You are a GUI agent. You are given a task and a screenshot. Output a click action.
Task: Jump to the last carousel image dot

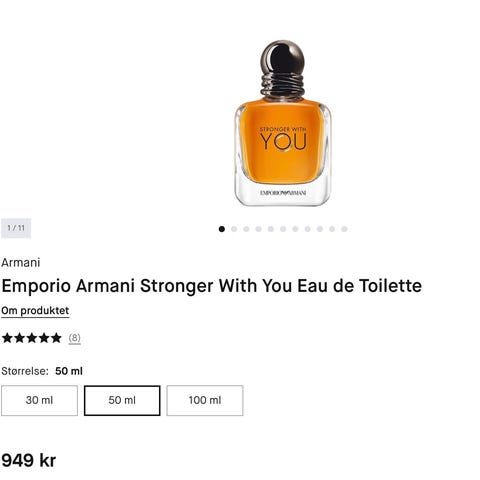coord(344,229)
